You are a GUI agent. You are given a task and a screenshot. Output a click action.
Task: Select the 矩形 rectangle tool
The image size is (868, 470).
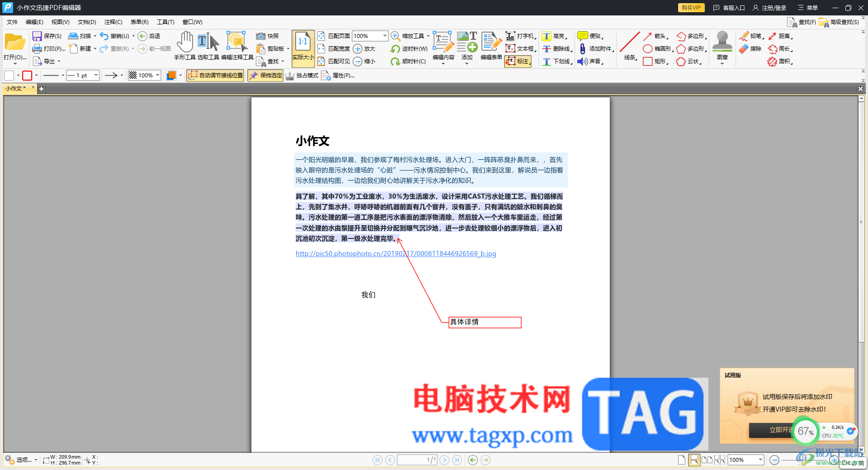point(655,61)
